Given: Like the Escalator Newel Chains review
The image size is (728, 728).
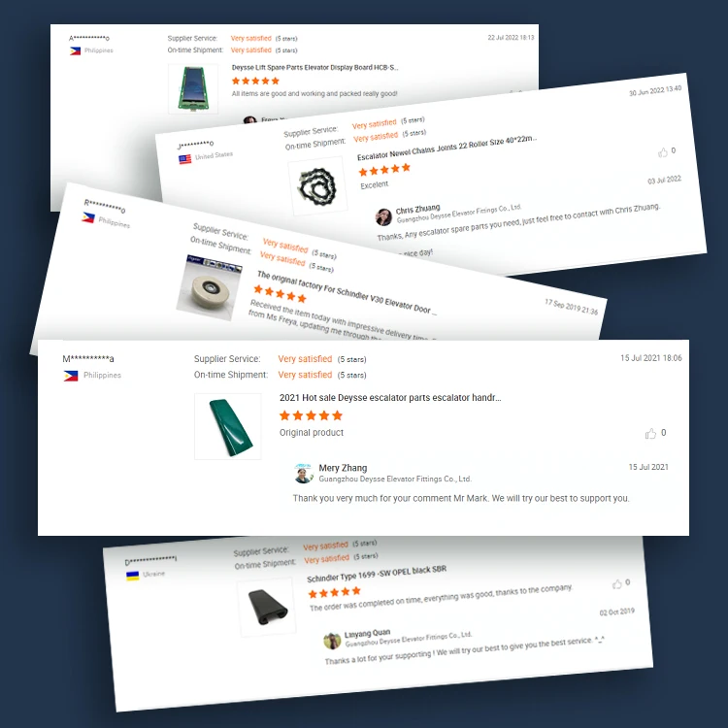Looking at the screenshot, I should [x=663, y=151].
